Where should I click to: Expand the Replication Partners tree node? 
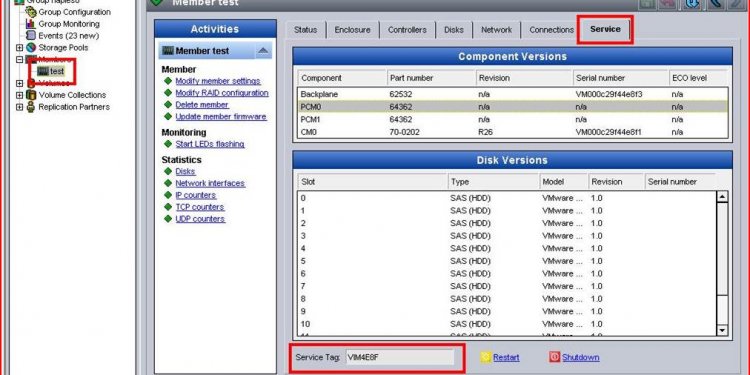pyautogui.click(x=20, y=107)
